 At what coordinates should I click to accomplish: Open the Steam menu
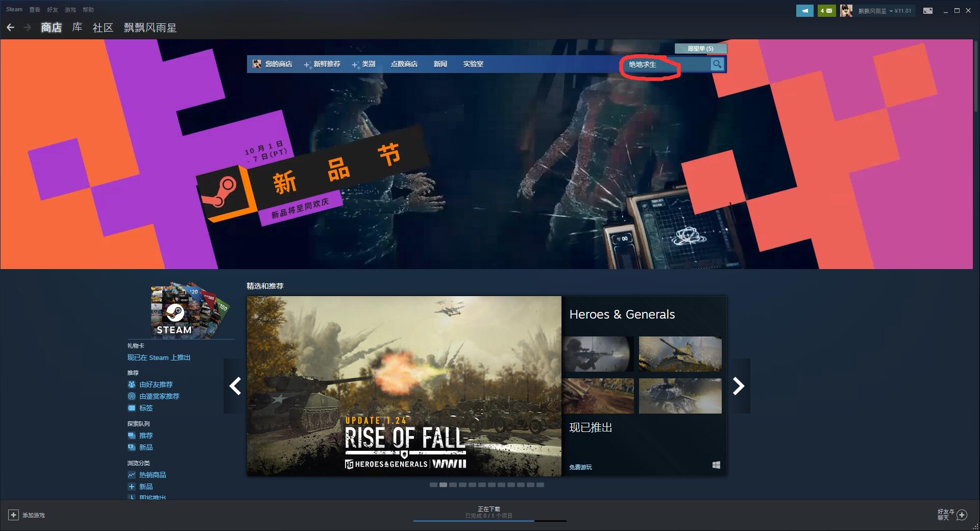pyautogui.click(x=14, y=9)
